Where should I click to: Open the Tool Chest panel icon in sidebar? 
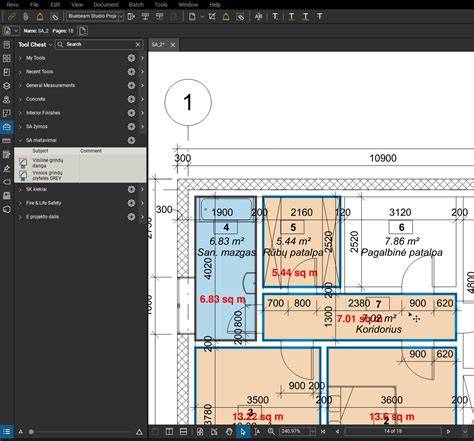tap(7, 127)
